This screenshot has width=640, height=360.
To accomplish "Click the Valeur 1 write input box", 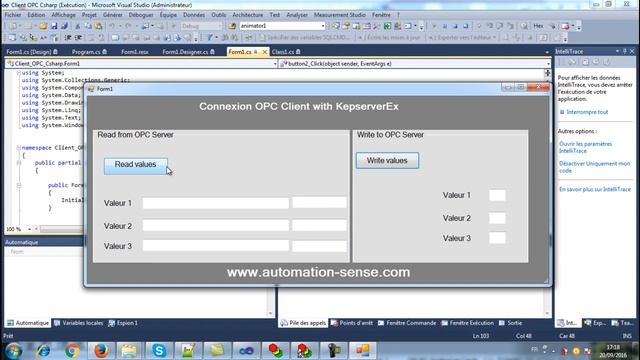I will [497, 195].
